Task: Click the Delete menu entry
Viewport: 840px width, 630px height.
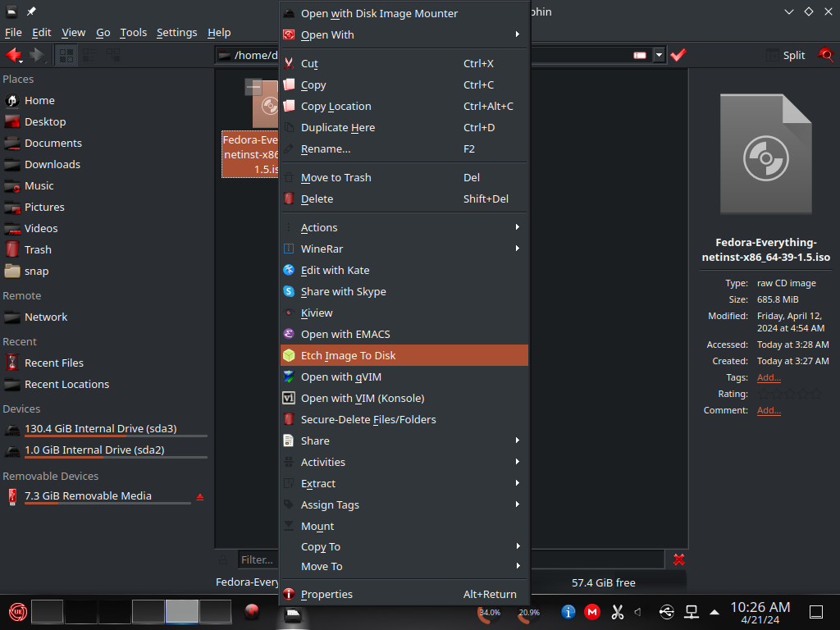Action: click(x=404, y=199)
